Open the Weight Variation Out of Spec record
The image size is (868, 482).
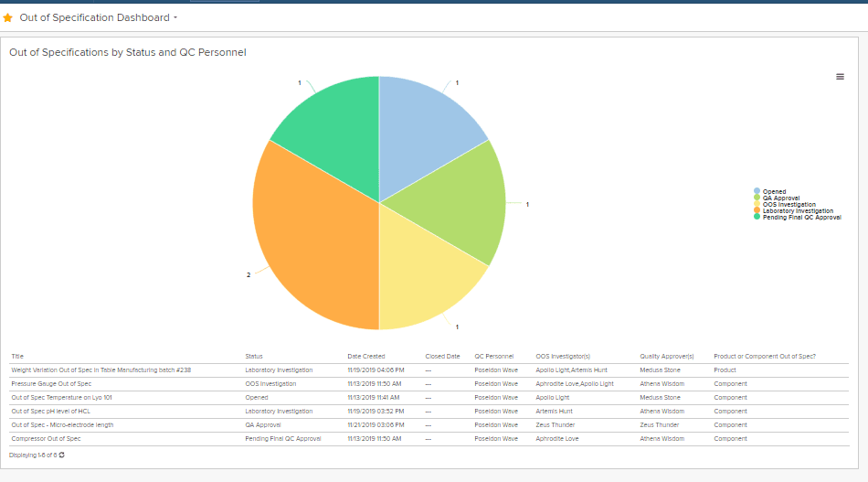tap(101, 370)
